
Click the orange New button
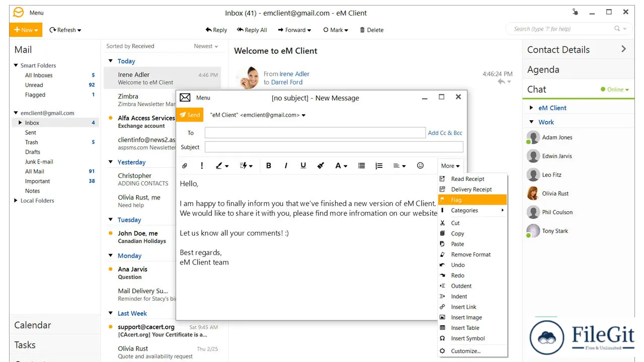(x=26, y=30)
